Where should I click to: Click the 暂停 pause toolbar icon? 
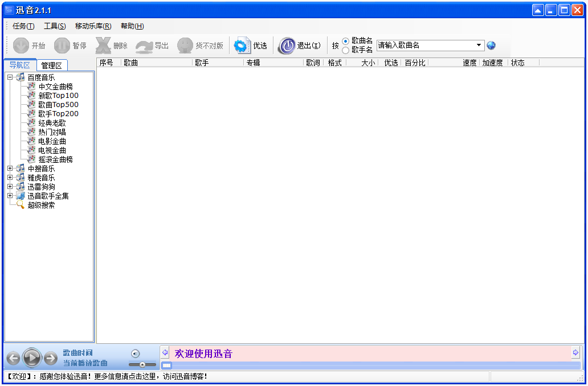click(x=62, y=46)
